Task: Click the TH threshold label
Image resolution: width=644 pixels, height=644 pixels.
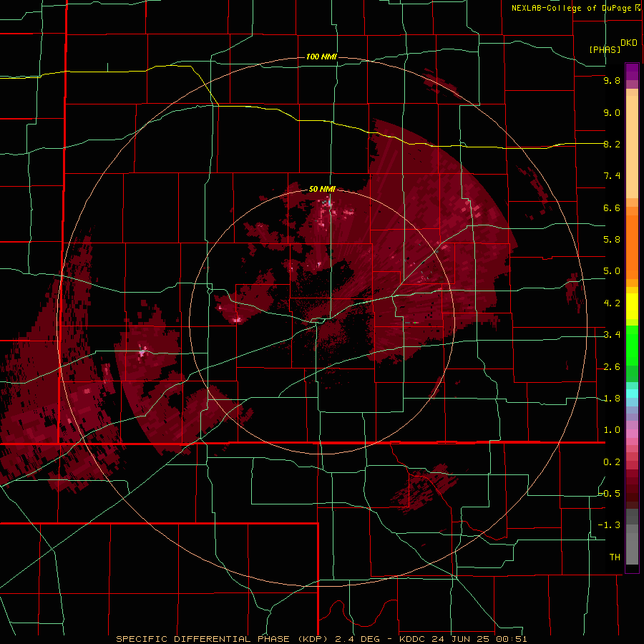Action: tap(615, 557)
